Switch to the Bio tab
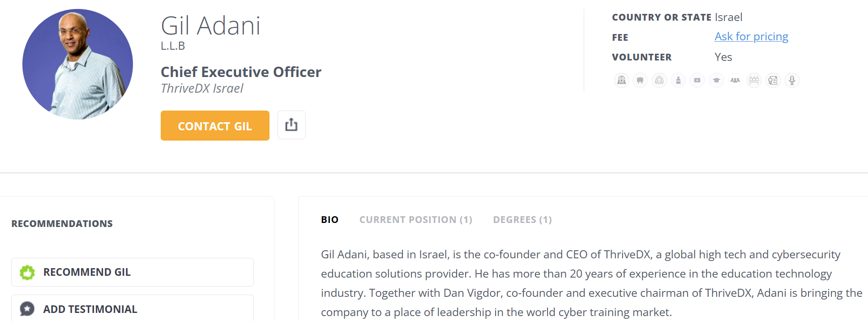868x321 pixels. (329, 220)
